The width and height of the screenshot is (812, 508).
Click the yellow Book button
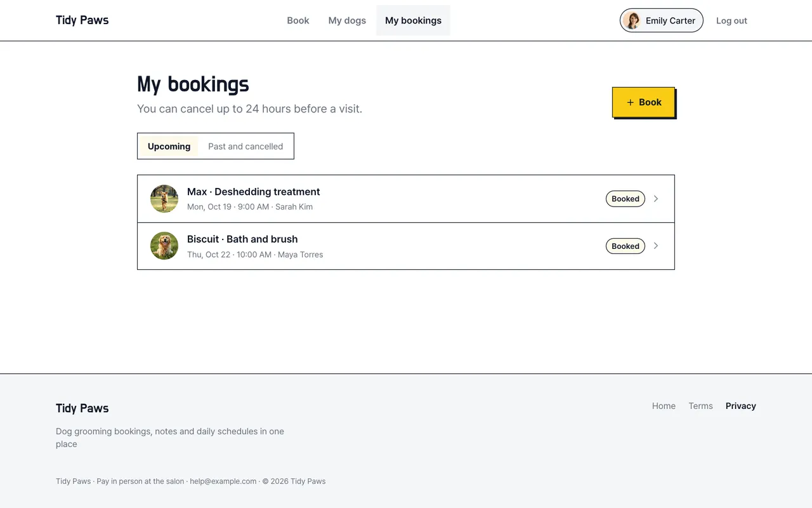point(643,102)
